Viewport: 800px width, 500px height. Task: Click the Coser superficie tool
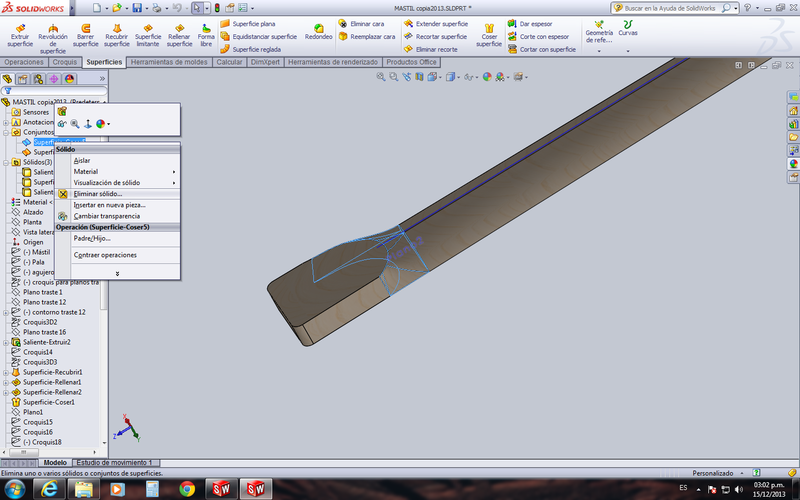click(489, 33)
